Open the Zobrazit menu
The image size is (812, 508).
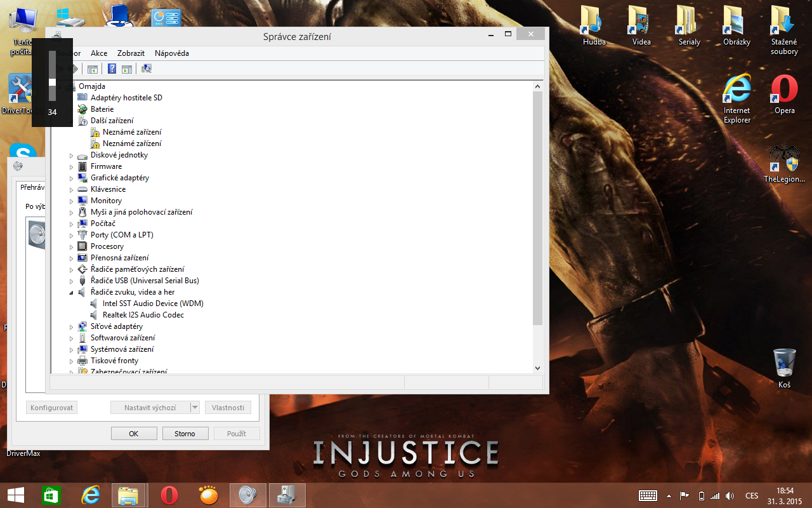(131, 53)
